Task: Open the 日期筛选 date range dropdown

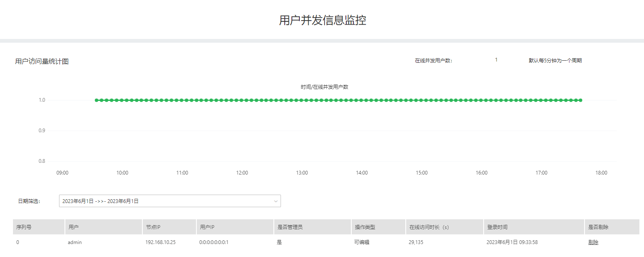Action: [x=170, y=201]
